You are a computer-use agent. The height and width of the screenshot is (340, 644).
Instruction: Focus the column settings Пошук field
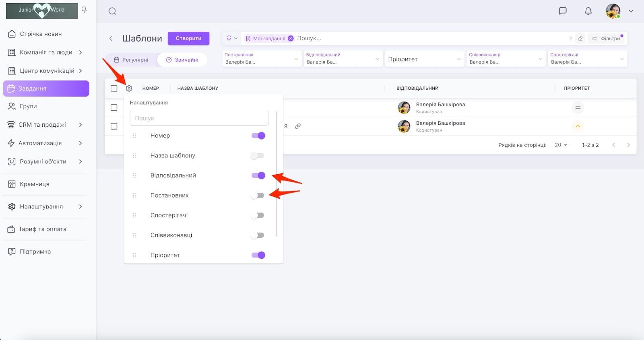[199, 118]
